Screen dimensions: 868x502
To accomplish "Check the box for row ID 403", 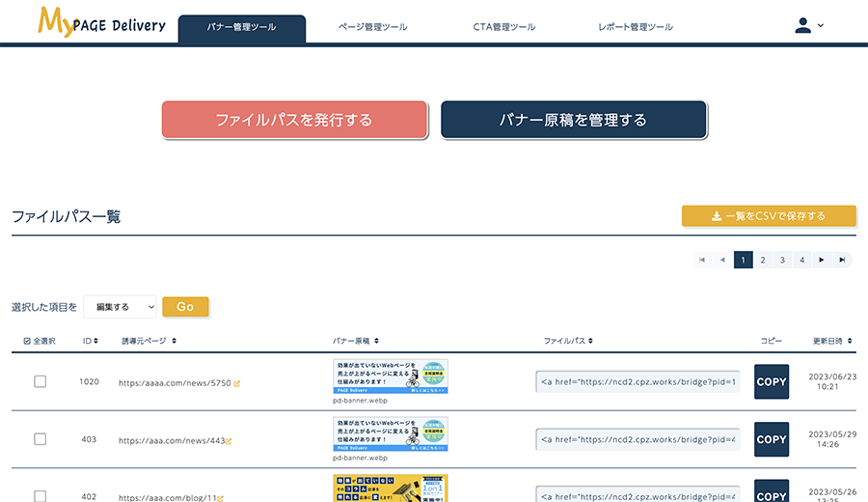I will [x=40, y=439].
